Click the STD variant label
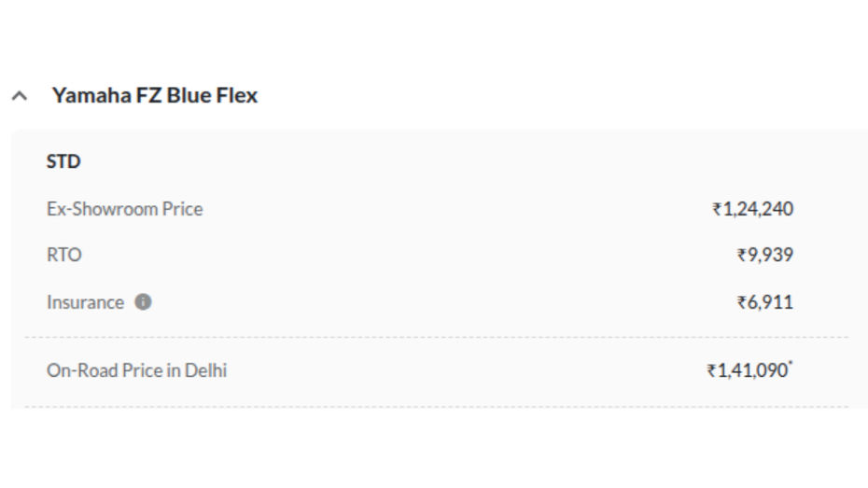 coord(63,161)
